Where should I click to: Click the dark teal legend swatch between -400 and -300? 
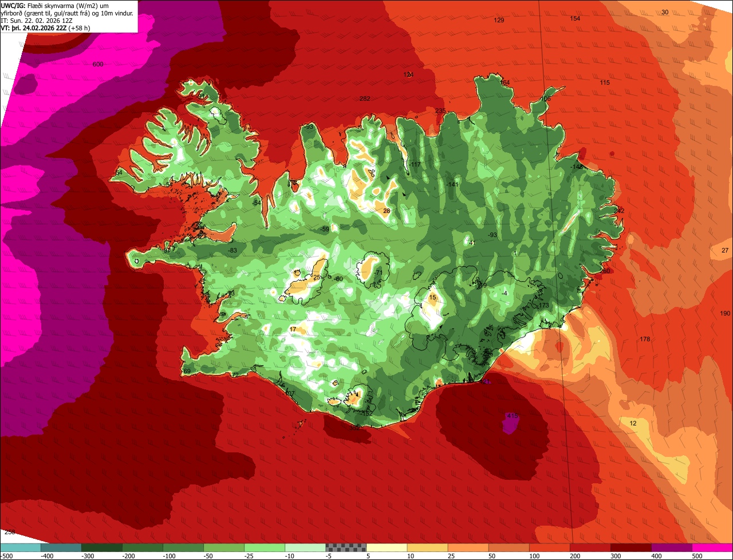pyautogui.click(x=61, y=547)
